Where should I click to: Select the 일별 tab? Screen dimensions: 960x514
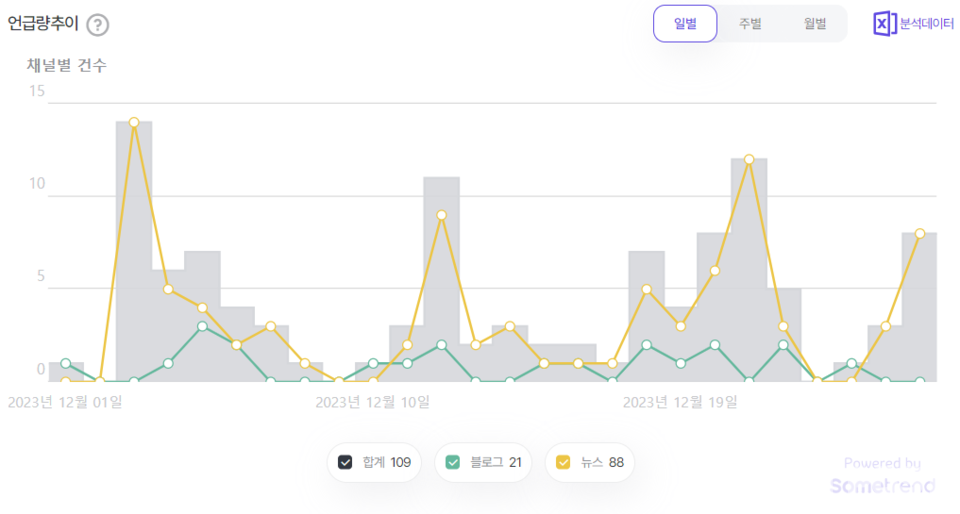tap(685, 24)
